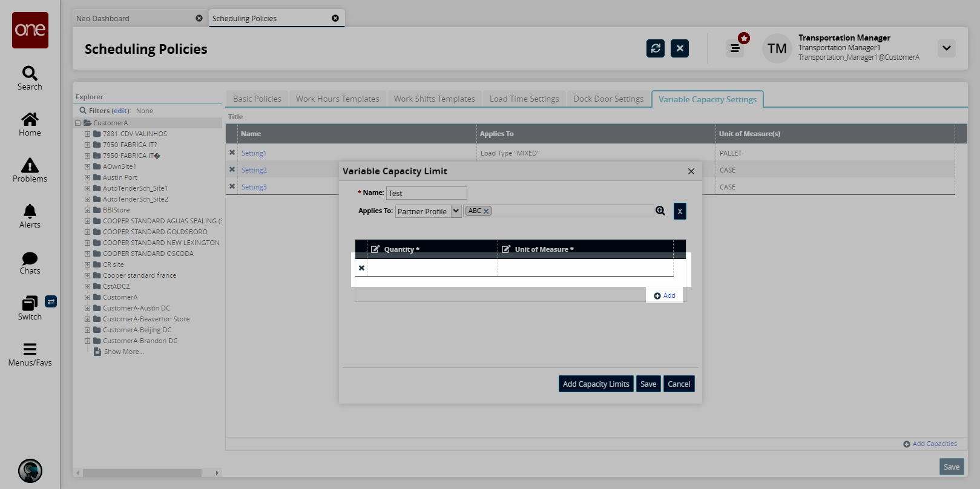The width and height of the screenshot is (980, 489).
Task: Switch to the Dock Door Settings tab
Action: (608, 99)
